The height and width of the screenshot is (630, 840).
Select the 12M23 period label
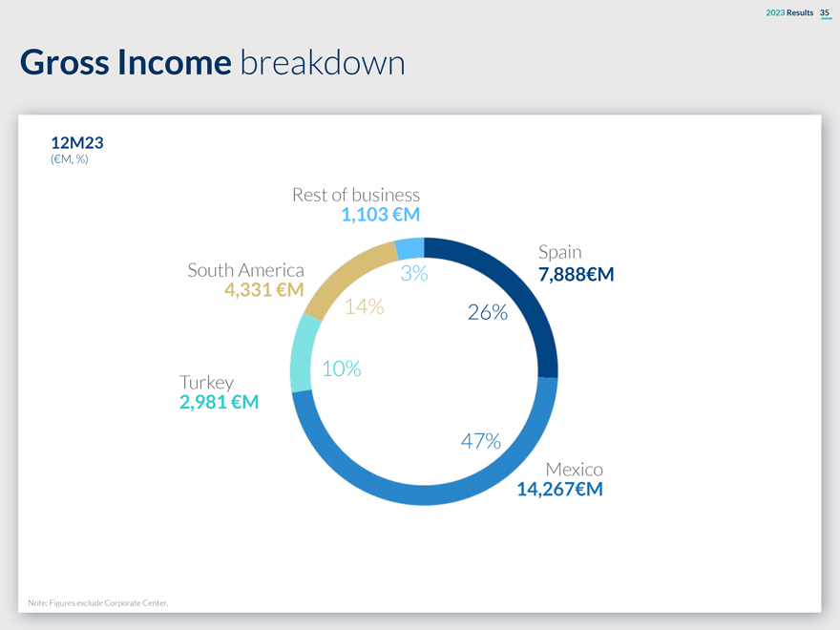point(76,143)
